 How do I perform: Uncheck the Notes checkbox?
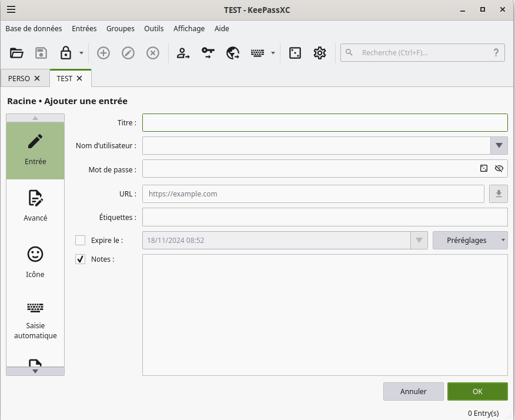coord(81,259)
